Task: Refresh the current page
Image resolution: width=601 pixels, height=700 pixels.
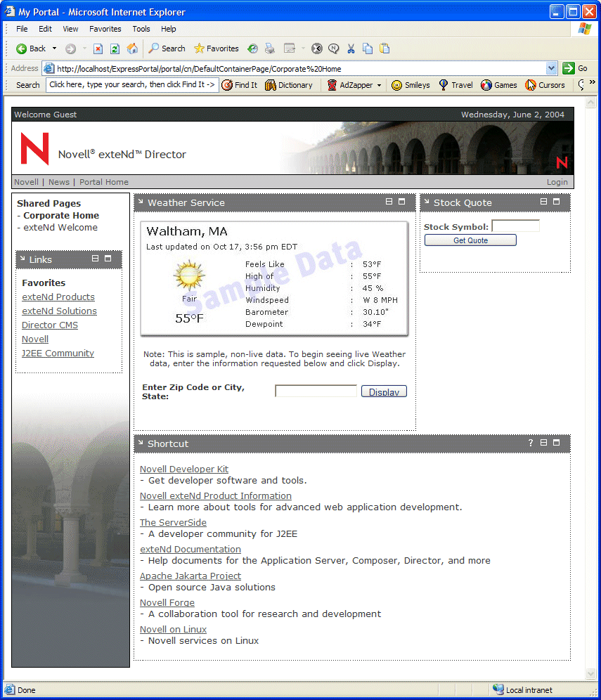Action: click(115, 48)
